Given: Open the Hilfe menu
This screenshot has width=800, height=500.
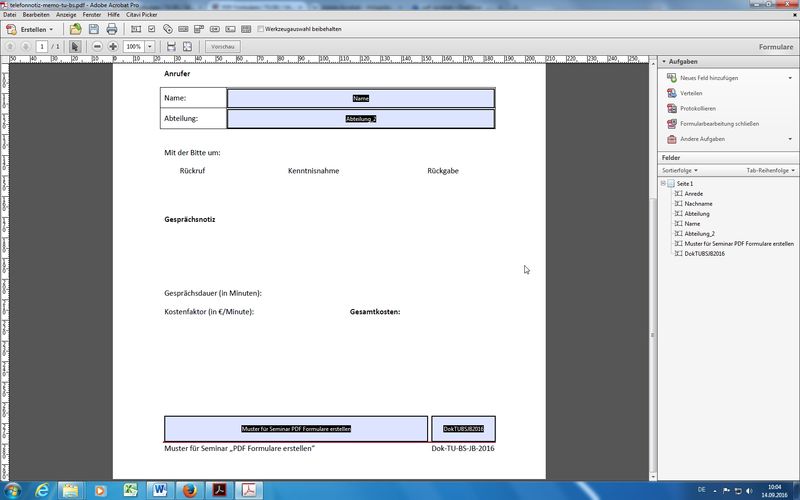Looking at the screenshot, I should coord(114,15).
